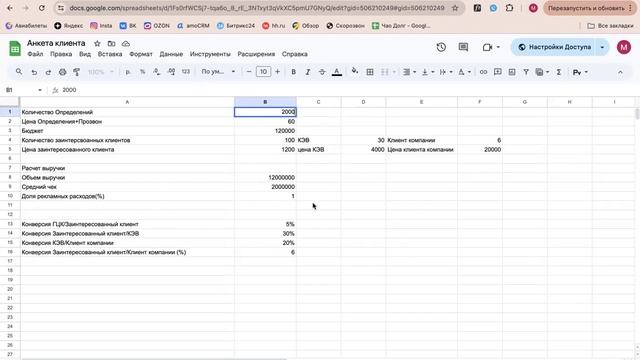Open text wrapping dropdown
This screenshot has height=360, width=640.
(446, 72)
